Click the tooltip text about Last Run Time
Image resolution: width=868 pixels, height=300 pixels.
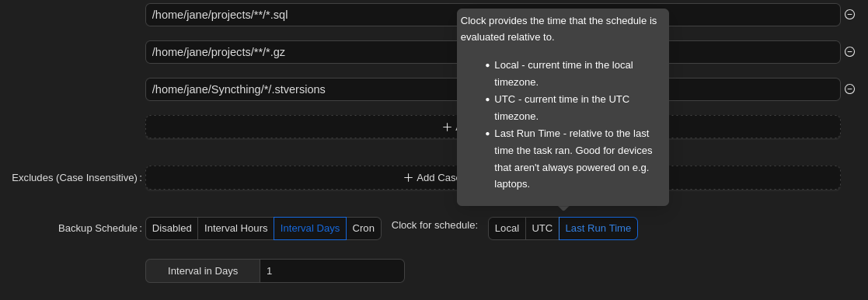click(x=573, y=159)
